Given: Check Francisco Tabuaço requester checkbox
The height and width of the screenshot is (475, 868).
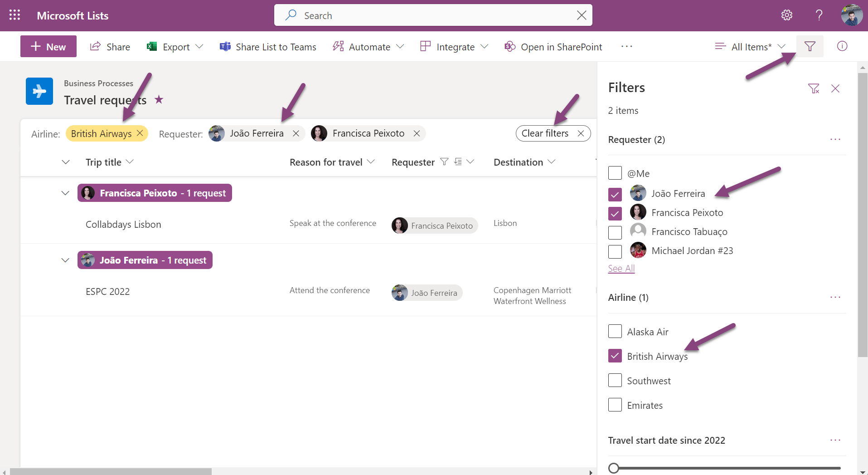Looking at the screenshot, I should point(615,232).
